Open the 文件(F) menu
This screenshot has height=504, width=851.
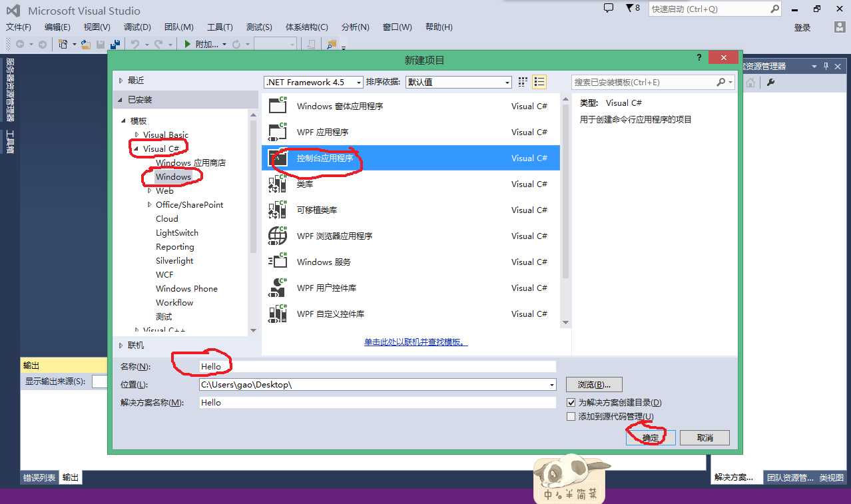pos(19,27)
